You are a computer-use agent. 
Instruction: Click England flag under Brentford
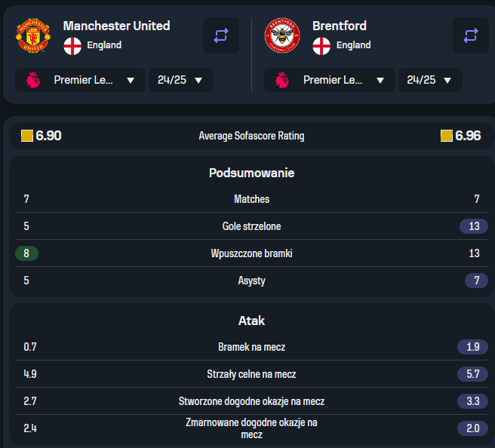pos(321,46)
